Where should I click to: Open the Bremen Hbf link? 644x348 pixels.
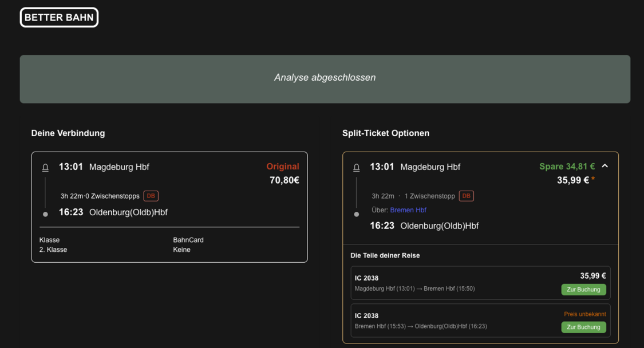(408, 210)
